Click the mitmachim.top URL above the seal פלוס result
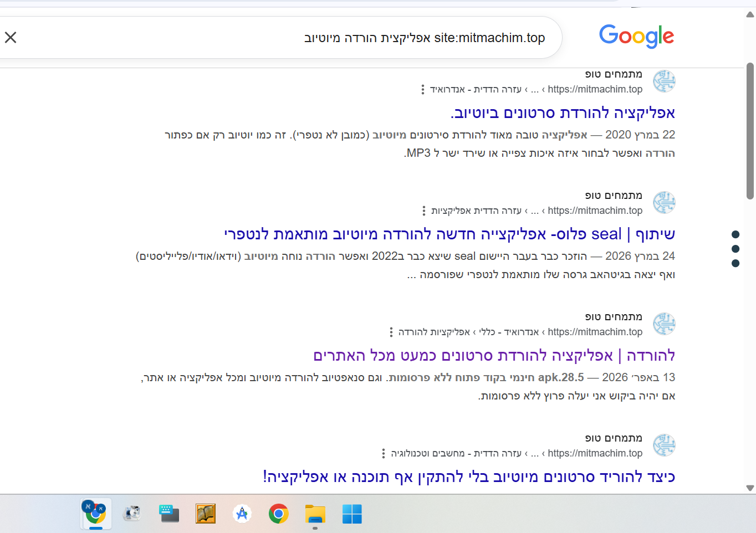The height and width of the screenshot is (533, 756). click(595, 211)
